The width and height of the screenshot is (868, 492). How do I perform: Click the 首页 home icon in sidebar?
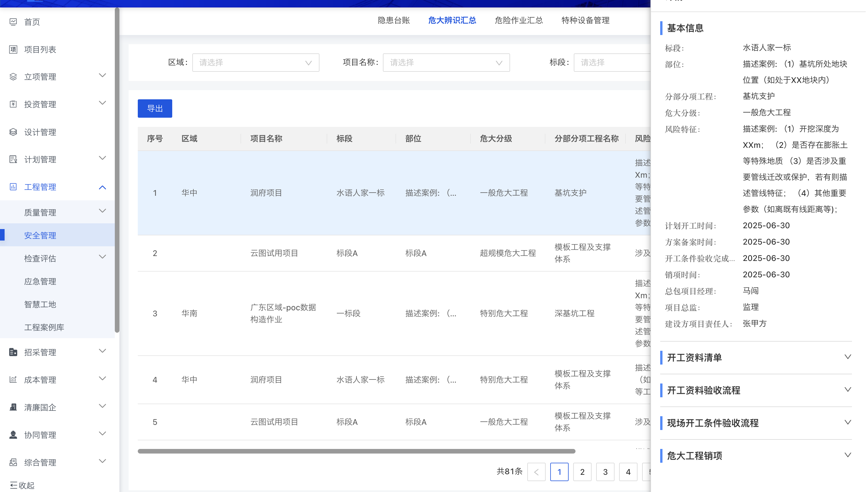pos(13,22)
